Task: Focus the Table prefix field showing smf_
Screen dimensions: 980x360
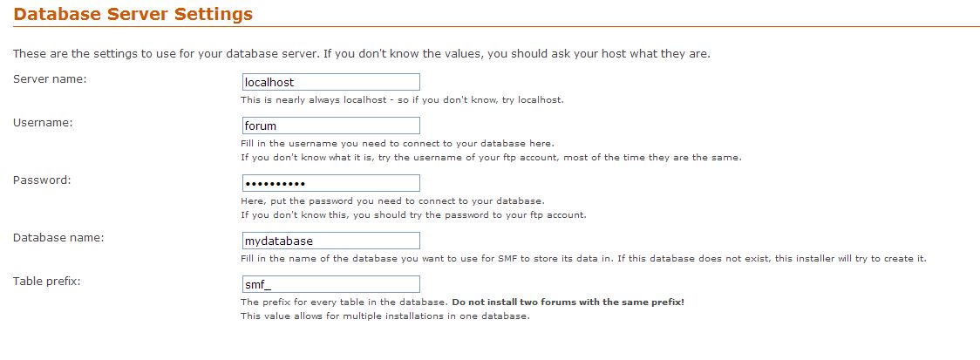Action: coord(330,284)
